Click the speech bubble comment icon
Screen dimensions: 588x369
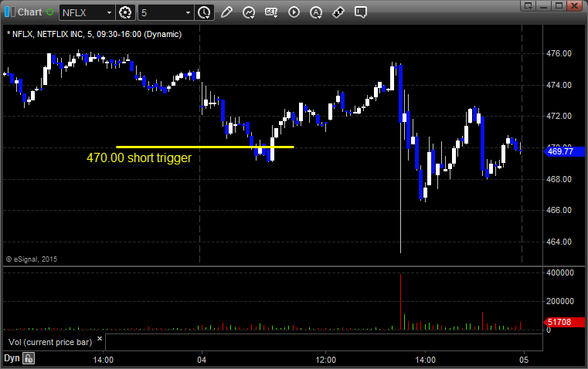coord(361,12)
